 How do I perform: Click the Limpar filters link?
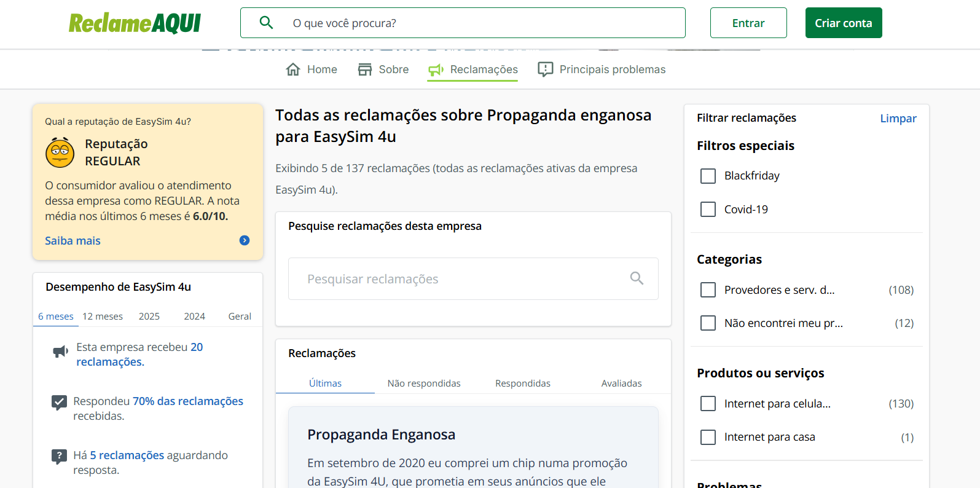tap(898, 119)
